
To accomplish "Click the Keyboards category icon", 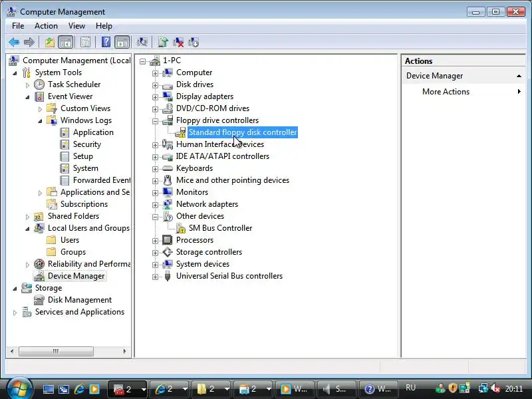I will point(168,168).
